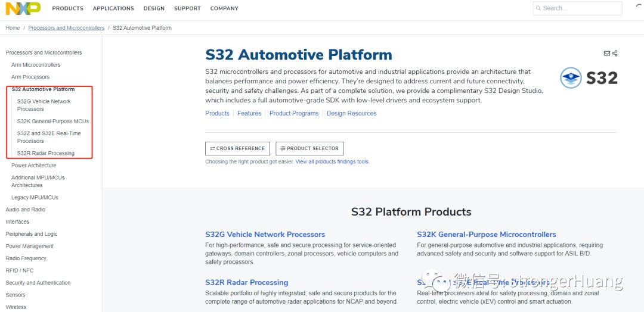
Task: Jump to Design Resources section link
Action: point(352,113)
